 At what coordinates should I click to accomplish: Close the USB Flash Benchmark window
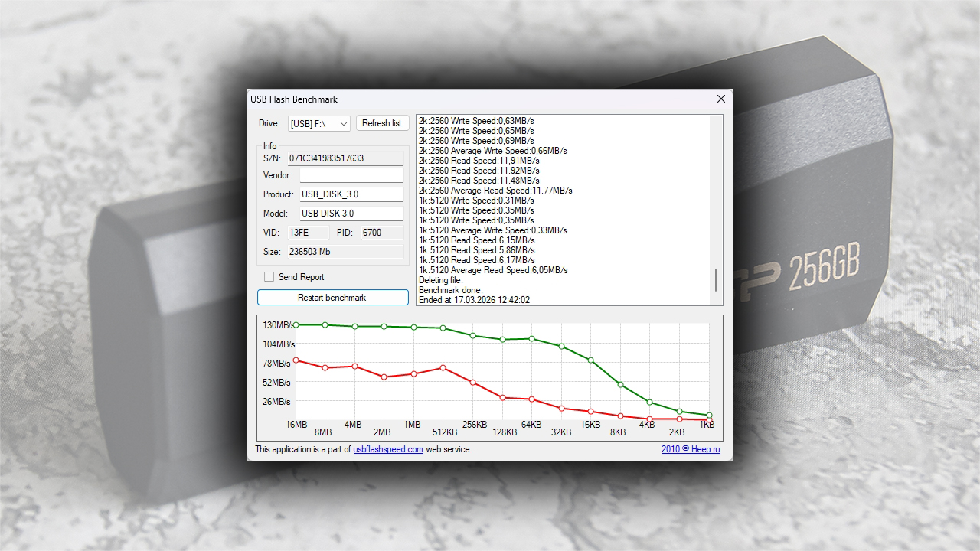[x=720, y=99]
